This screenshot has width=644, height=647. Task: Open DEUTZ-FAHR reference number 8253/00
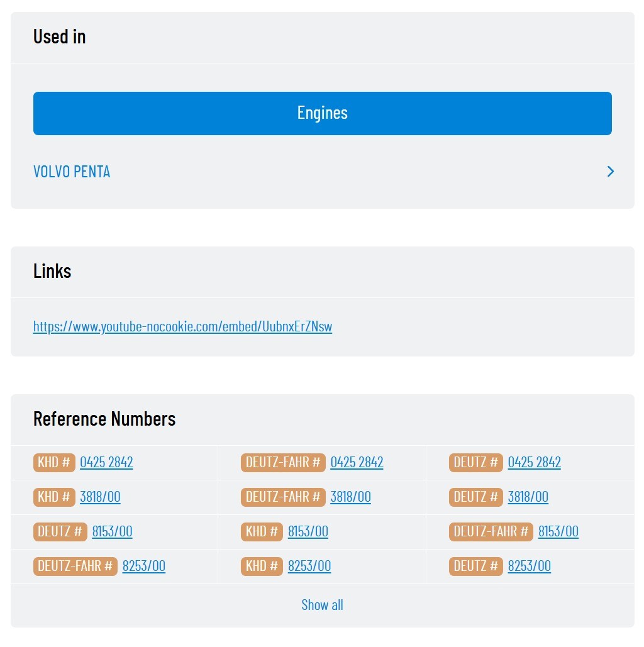coord(143,566)
